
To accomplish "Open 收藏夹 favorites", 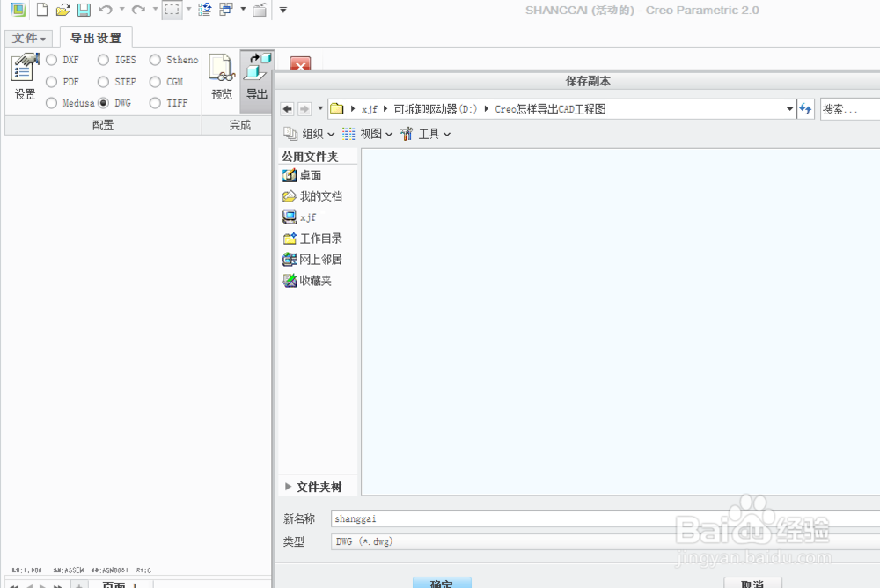I will (307, 280).
